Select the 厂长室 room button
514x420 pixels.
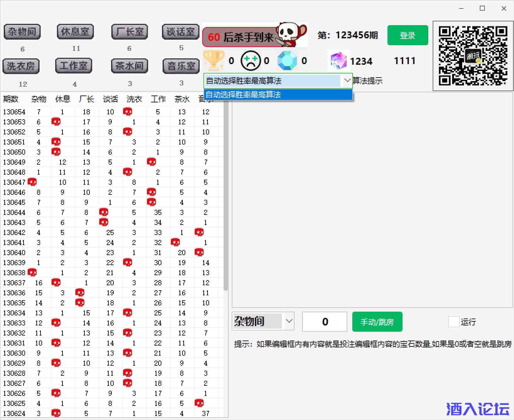[129, 31]
